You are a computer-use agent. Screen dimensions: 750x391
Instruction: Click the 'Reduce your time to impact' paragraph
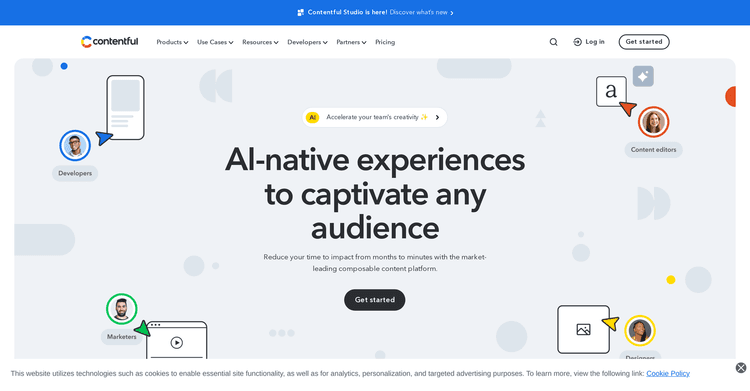tap(375, 263)
